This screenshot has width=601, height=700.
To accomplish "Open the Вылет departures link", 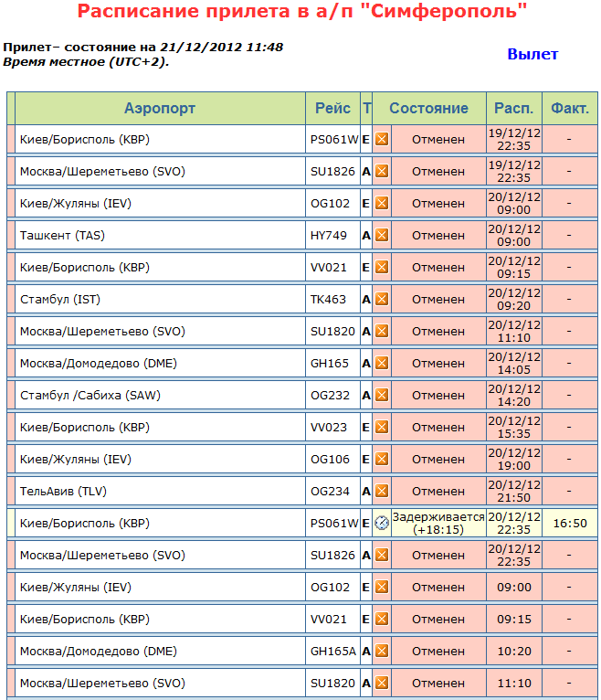I will (x=532, y=54).
